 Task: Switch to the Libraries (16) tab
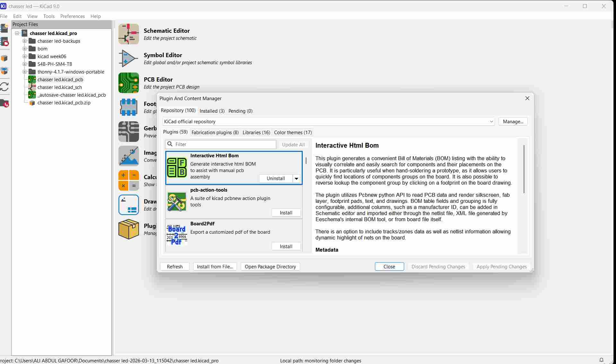click(256, 133)
